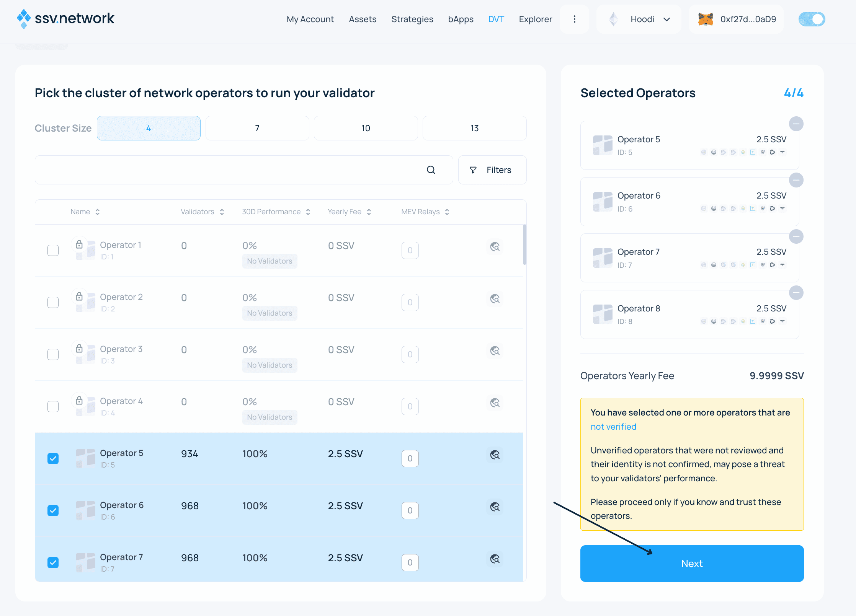Check the Operator 2 checkbox

tap(53, 302)
